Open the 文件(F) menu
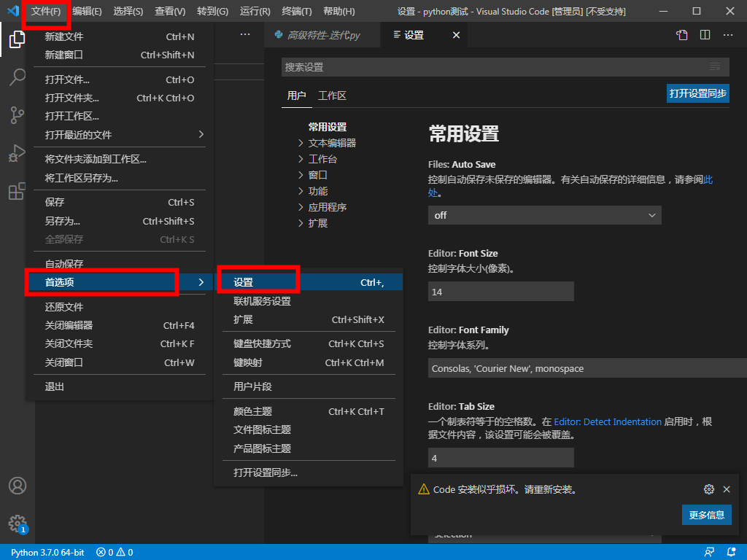 click(x=46, y=11)
